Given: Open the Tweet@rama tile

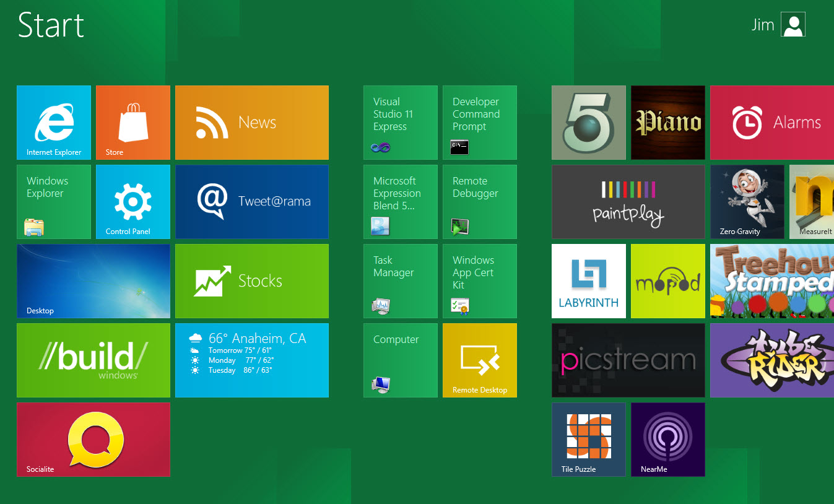Looking at the screenshot, I should coord(252,202).
